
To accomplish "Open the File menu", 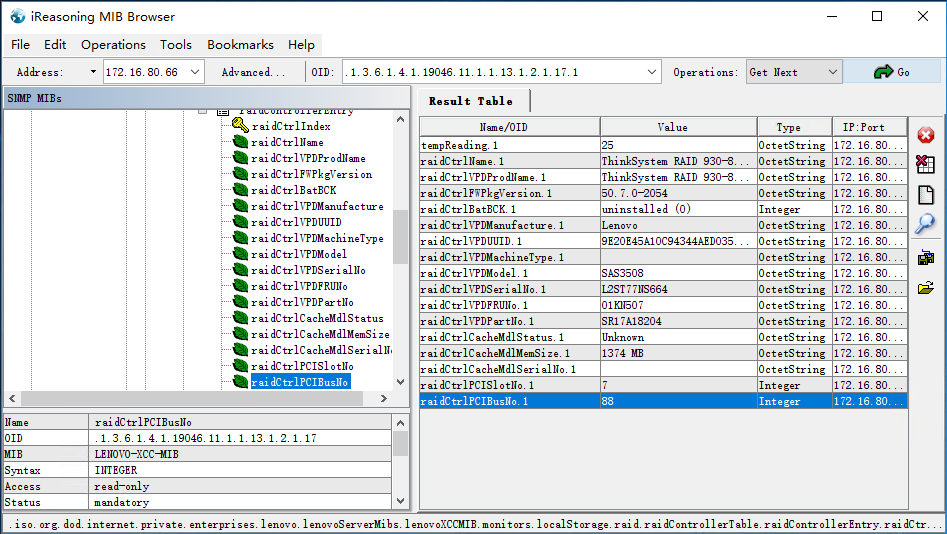I will [20, 45].
